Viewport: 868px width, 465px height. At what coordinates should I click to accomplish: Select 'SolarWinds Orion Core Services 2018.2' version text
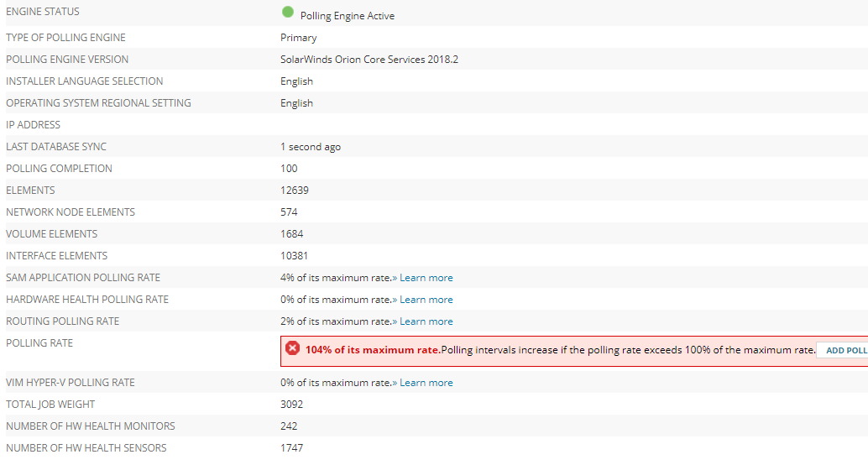369,60
